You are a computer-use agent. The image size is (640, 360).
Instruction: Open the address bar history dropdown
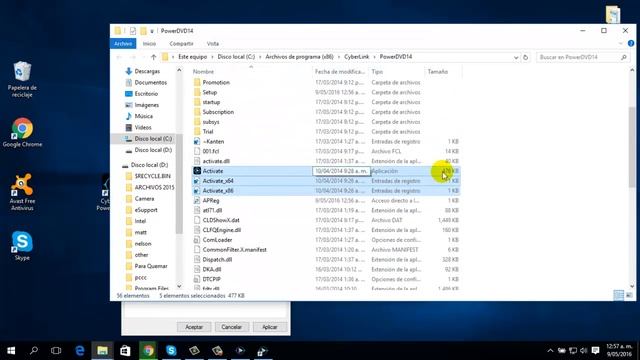point(516,58)
